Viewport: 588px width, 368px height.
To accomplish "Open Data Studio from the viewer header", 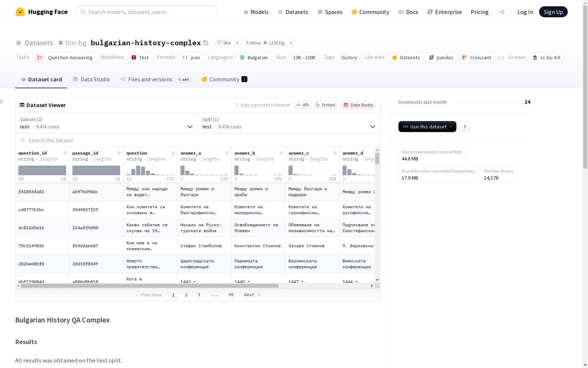I will (x=358, y=105).
